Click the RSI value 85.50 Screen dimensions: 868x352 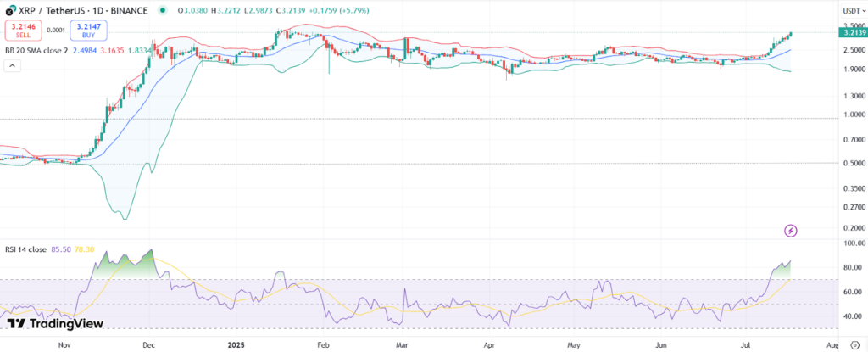(x=61, y=249)
